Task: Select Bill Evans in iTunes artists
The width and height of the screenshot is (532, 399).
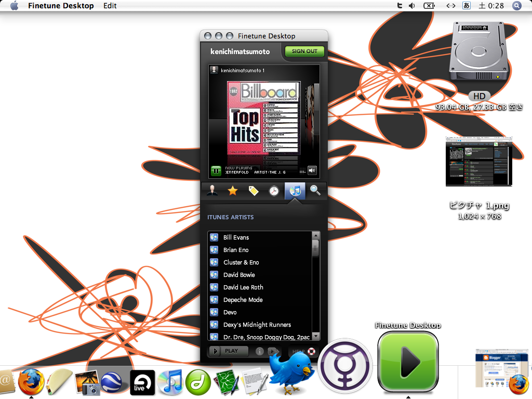Action: tap(260, 237)
